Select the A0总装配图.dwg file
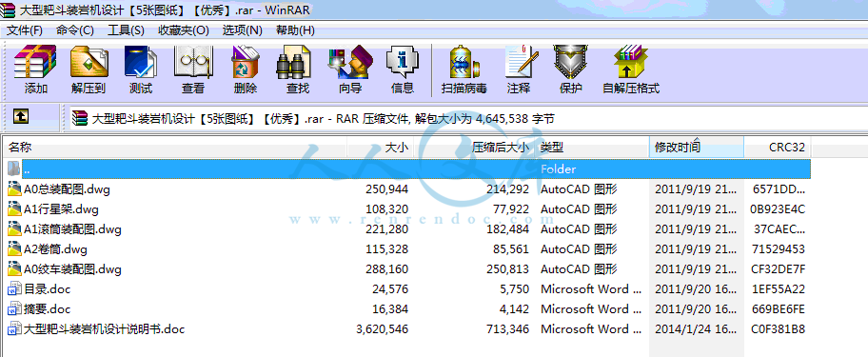Viewport: 868px width, 357px height. pos(407,189)
